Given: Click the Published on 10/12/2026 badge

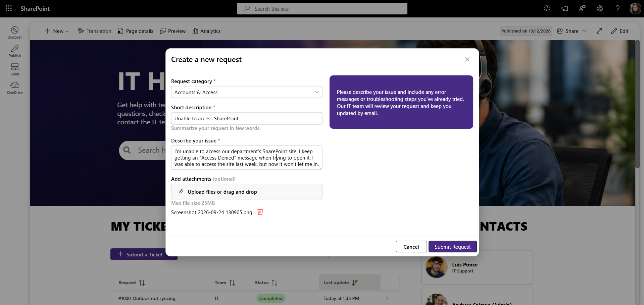Looking at the screenshot, I should tap(526, 31).
